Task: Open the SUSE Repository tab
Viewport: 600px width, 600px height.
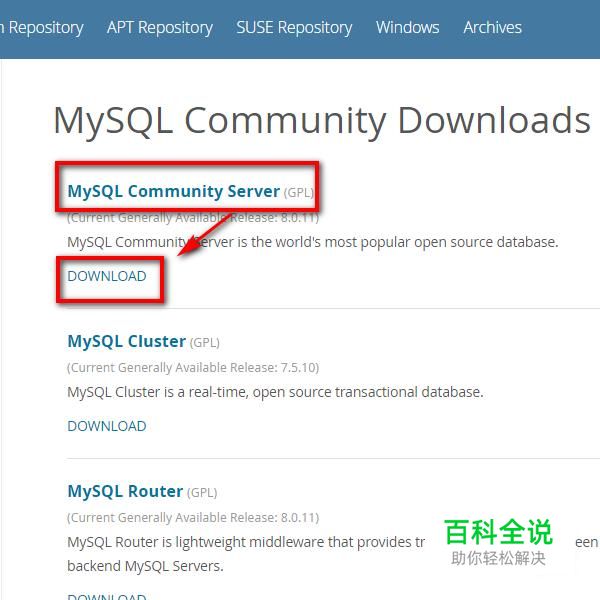Action: 294,28
